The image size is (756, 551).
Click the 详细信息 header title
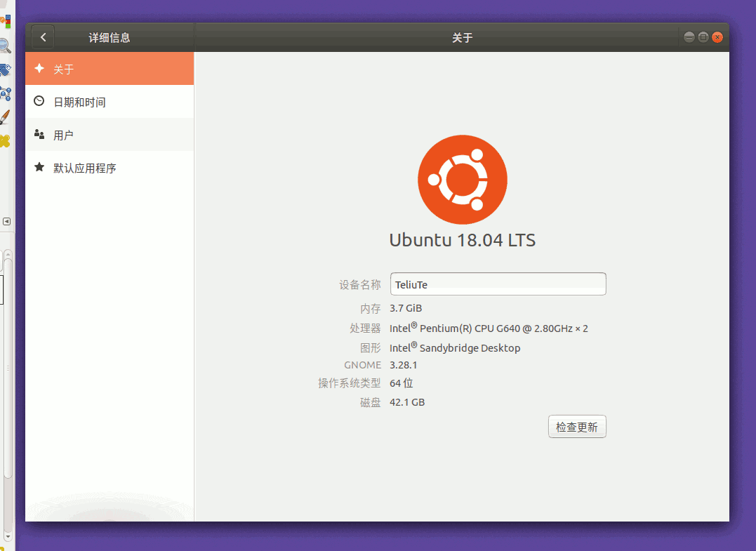[109, 38]
